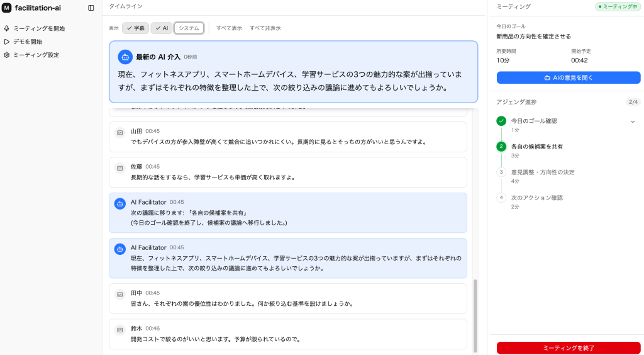Click the step 2 circle in agenda
644x355 pixels.
pos(501,146)
